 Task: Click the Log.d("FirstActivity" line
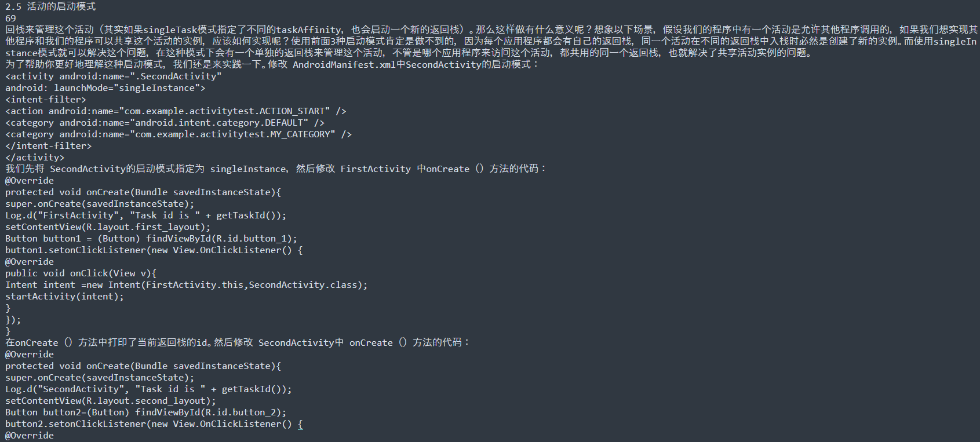[x=146, y=215]
